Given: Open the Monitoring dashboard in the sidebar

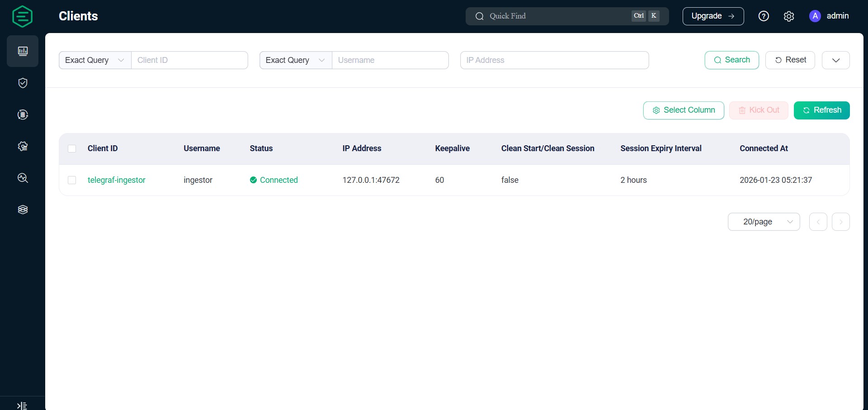Looking at the screenshot, I should coord(22,51).
